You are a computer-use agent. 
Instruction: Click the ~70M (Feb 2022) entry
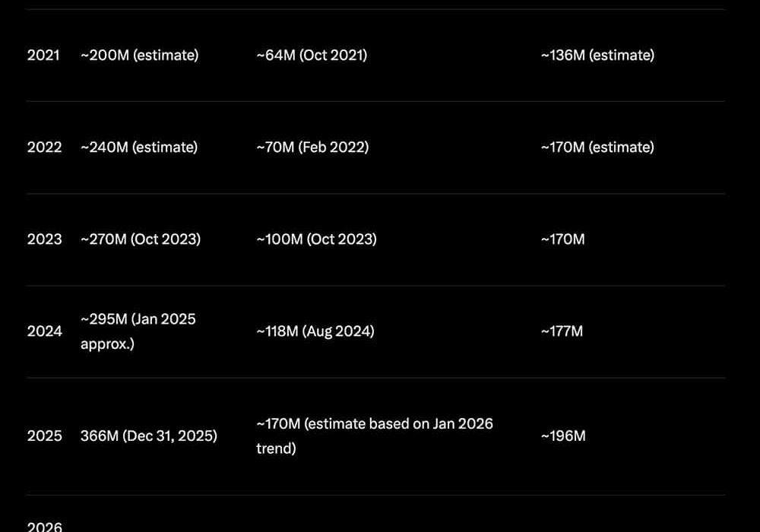(312, 147)
